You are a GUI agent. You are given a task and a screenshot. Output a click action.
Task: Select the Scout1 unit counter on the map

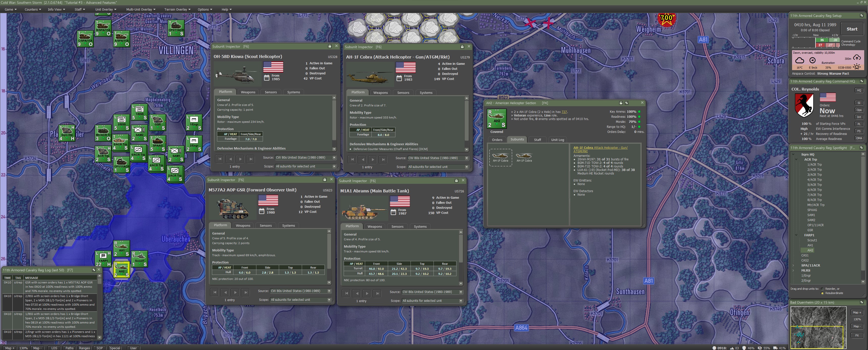click(x=139, y=259)
